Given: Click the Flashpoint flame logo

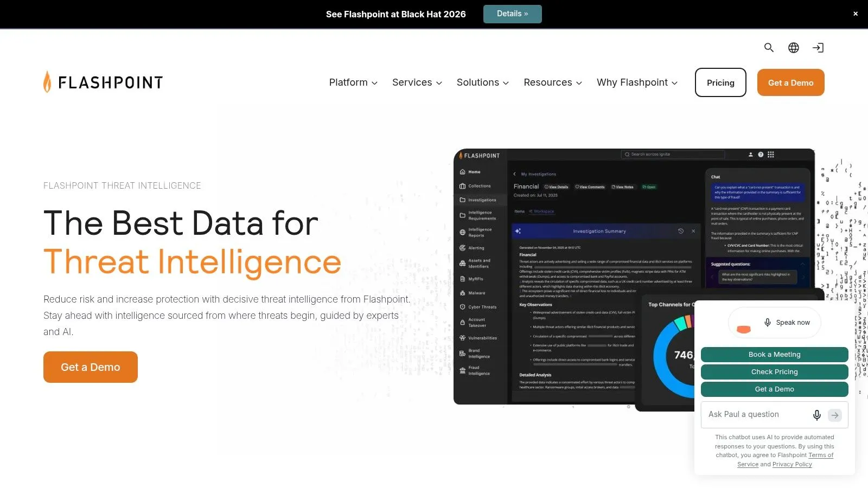Looking at the screenshot, I should coord(103,82).
